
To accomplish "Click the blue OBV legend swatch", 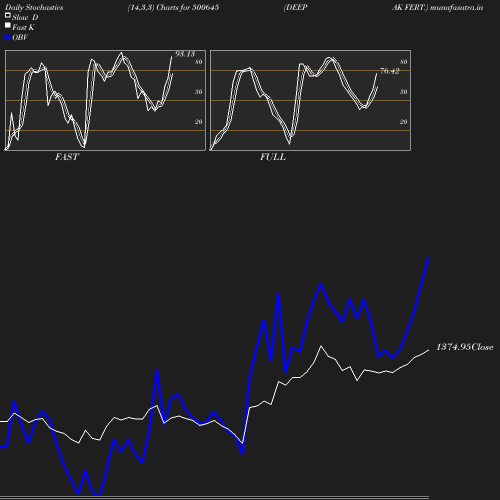I will click(x=8, y=38).
